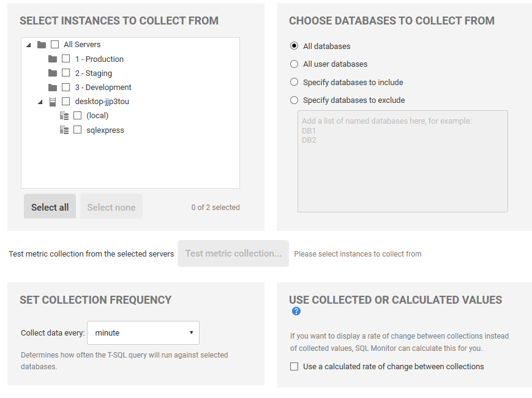Open the Collect data every dropdown
The height and width of the screenshot is (398, 532).
click(x=143, y=332)
